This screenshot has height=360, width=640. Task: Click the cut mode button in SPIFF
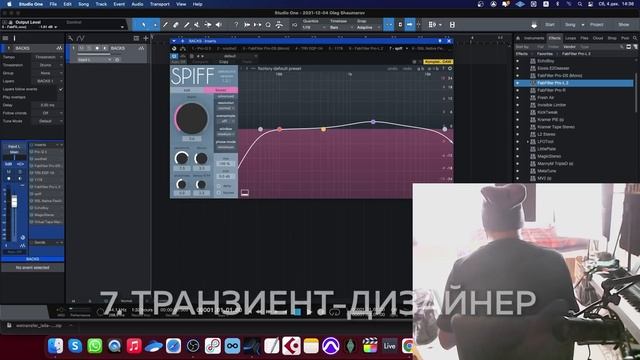(187, 90)
